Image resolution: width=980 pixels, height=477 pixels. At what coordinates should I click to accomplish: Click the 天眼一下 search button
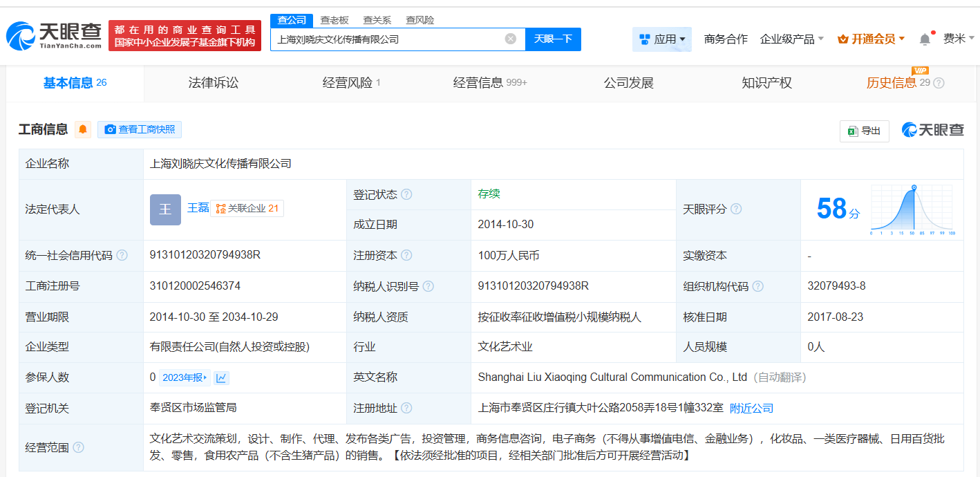point(553,39)
